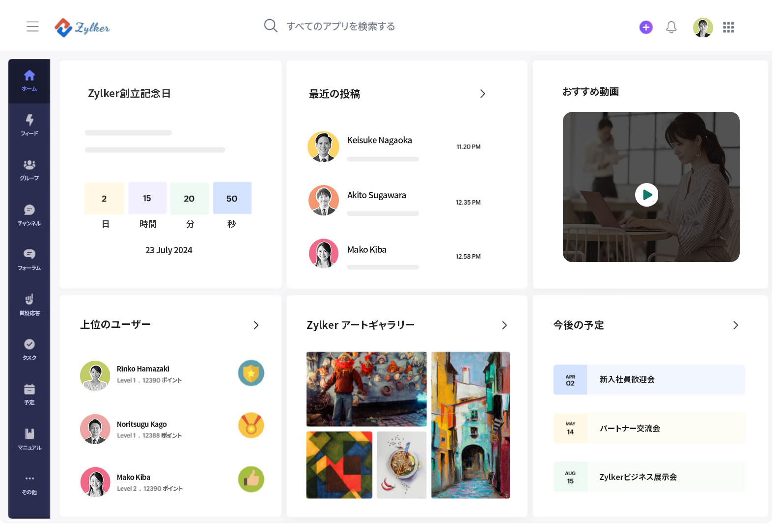780x532 pixels.
Task: Expand the 今後の予定 chevron
Action: (736, 325)
